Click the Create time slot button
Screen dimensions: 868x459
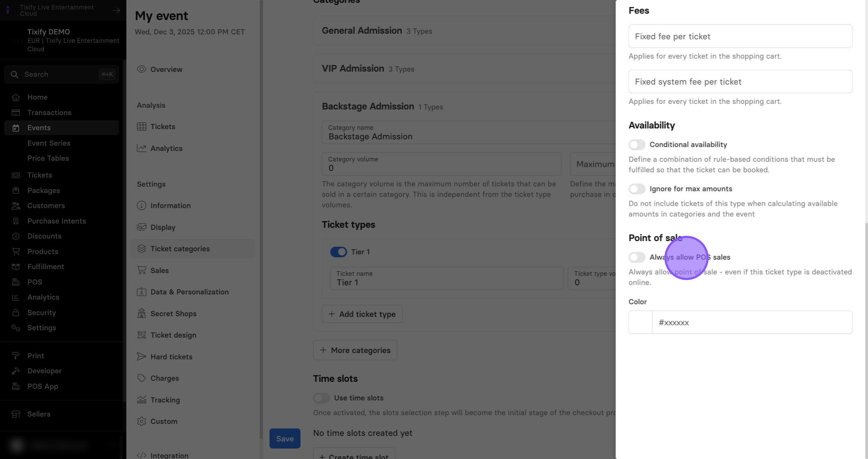(354, 454)
